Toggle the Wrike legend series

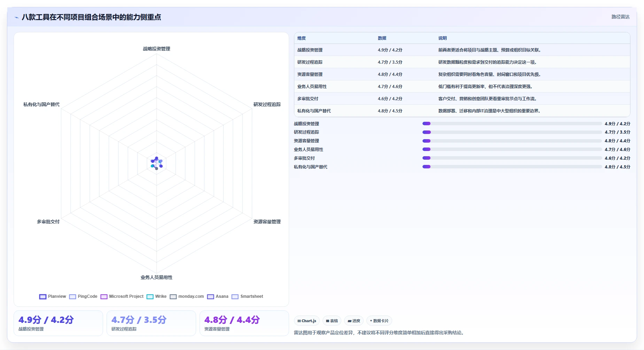coord(156,296)
